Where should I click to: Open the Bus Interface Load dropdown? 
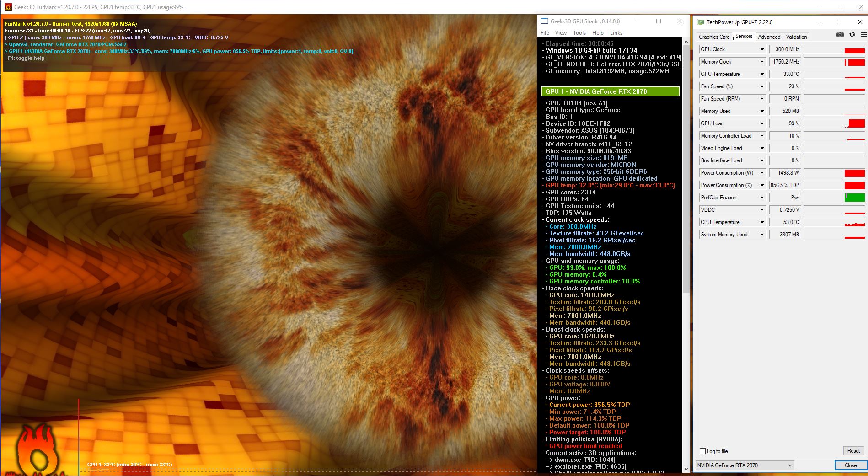(x=762, y=160)
